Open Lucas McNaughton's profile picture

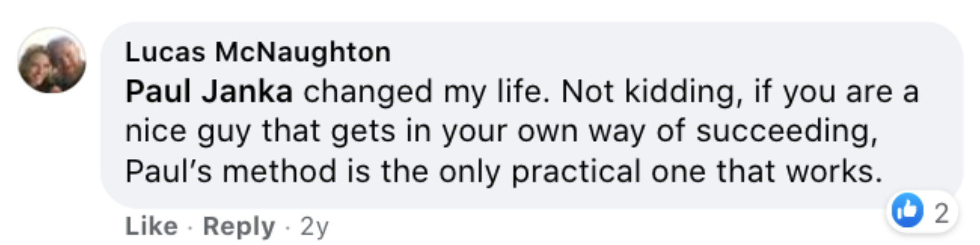pos(52,61)
